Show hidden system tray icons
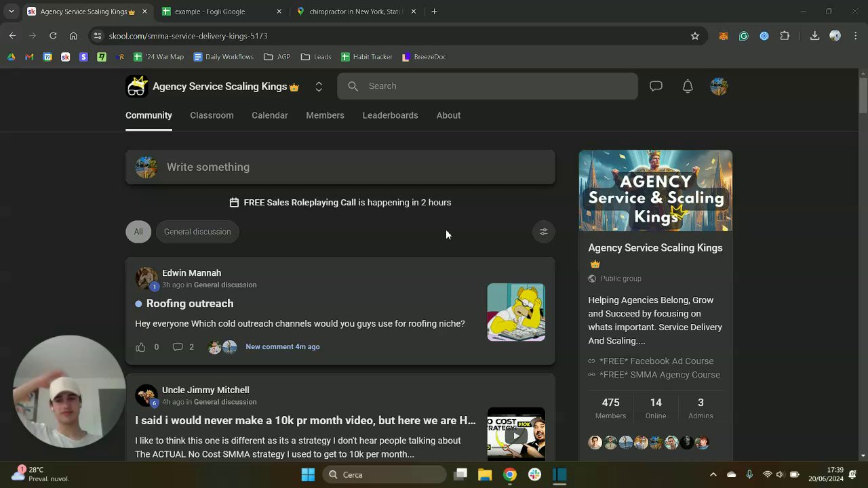The image size is (868, 488). coord(713,474)
